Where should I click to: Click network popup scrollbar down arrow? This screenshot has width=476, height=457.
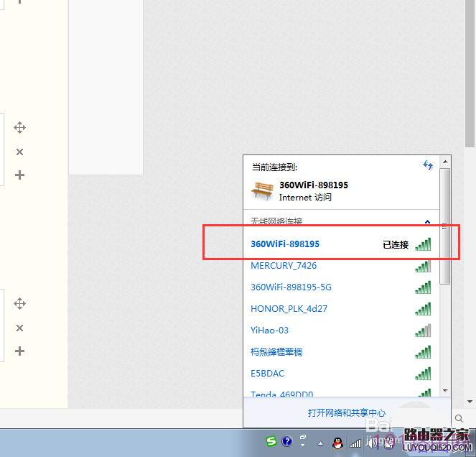pyautogui.click(x=445, y=391)
